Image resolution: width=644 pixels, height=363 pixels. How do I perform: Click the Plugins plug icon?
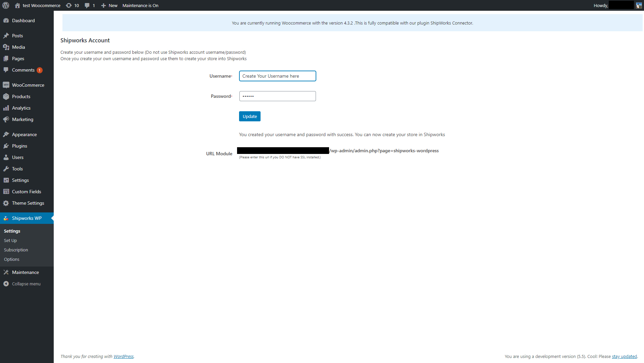(6, 146)
